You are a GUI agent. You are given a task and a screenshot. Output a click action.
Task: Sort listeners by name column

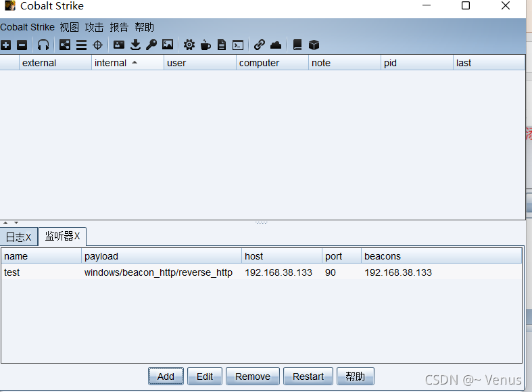(x=41, y=256)
